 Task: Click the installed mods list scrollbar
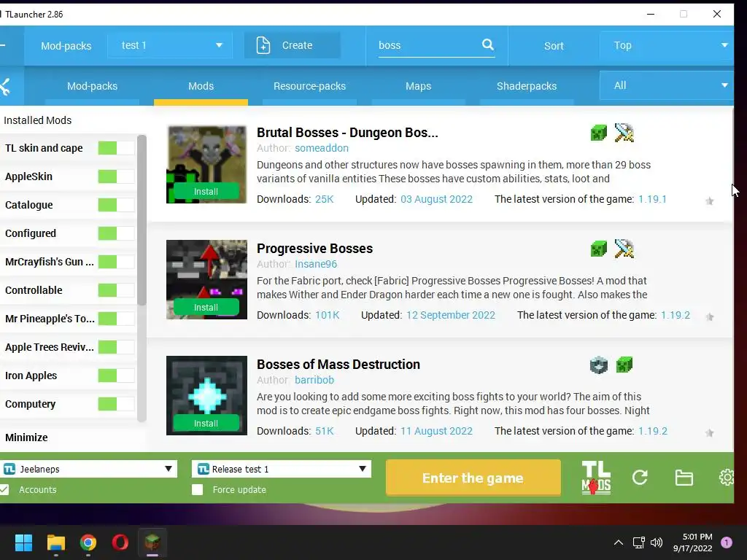(x=142, y=222)
